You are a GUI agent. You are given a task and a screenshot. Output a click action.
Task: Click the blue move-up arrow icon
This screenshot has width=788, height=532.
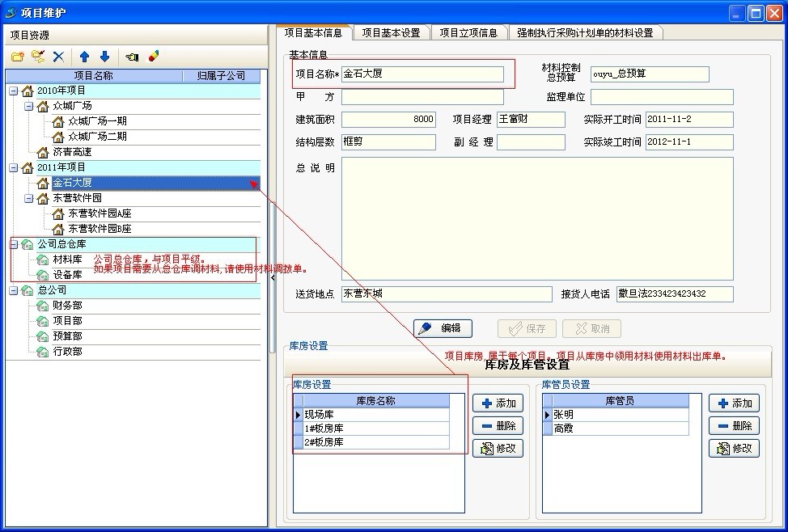point(84,57)
